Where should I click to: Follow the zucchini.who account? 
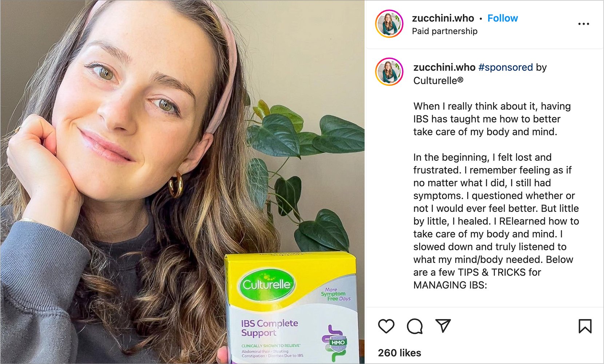pos(502,18)
